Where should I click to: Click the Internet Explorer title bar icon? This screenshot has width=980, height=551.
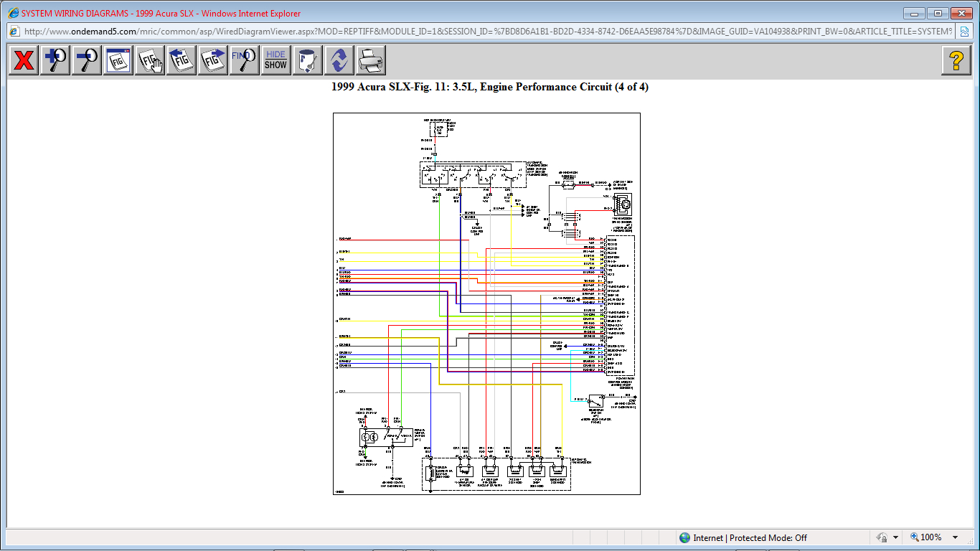12,13
